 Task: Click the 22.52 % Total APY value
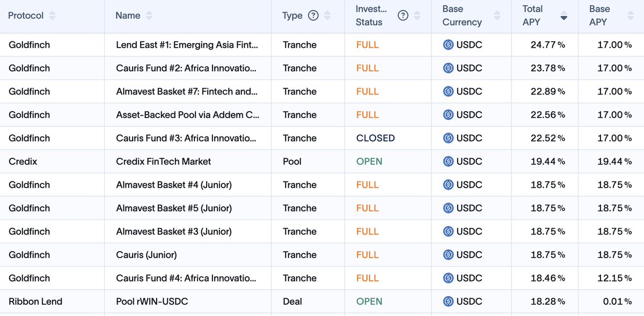tap(548, 138)
